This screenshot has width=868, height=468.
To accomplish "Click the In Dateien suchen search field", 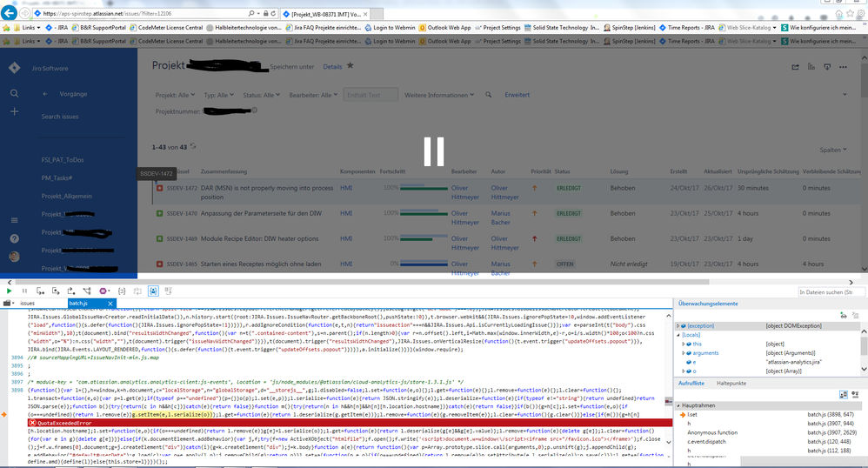I will (x=832, y=292).
